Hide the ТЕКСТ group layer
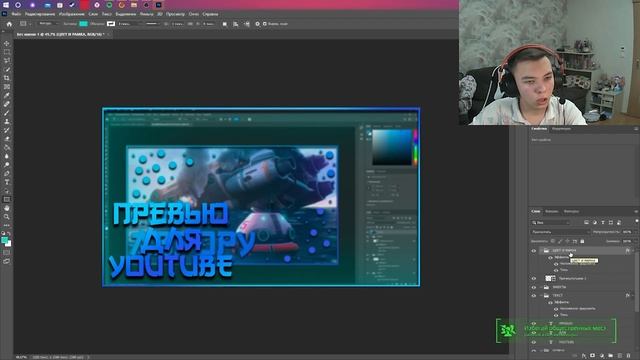The height and width of the screenshot is (360, 640). 533,296
